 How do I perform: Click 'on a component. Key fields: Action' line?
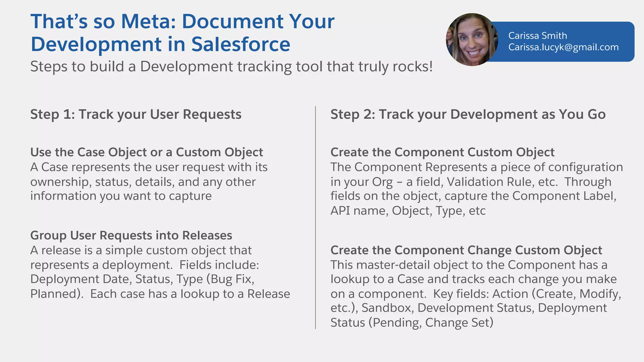point(476,294)
